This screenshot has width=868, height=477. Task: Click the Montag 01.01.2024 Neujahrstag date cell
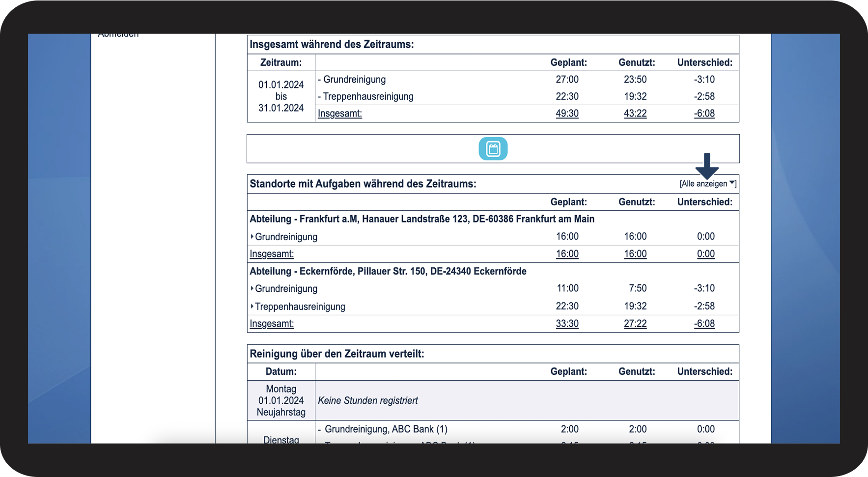coord(281,401)
